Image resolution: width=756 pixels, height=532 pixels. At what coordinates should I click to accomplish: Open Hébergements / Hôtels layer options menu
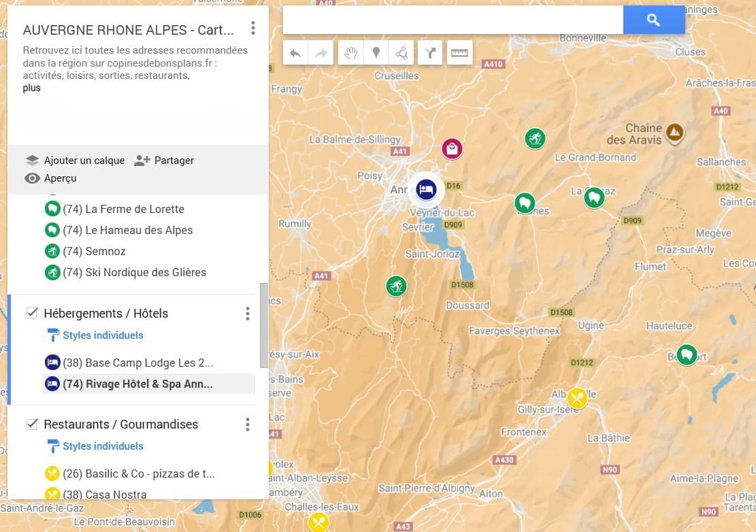[247, 314]
